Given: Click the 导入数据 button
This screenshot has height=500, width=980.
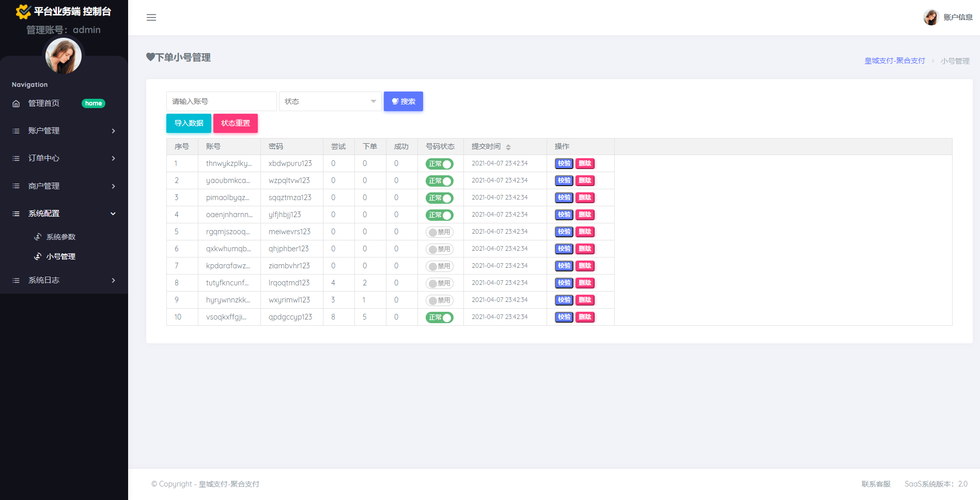Looking at the screenshot, I should (x=189, y=123).
